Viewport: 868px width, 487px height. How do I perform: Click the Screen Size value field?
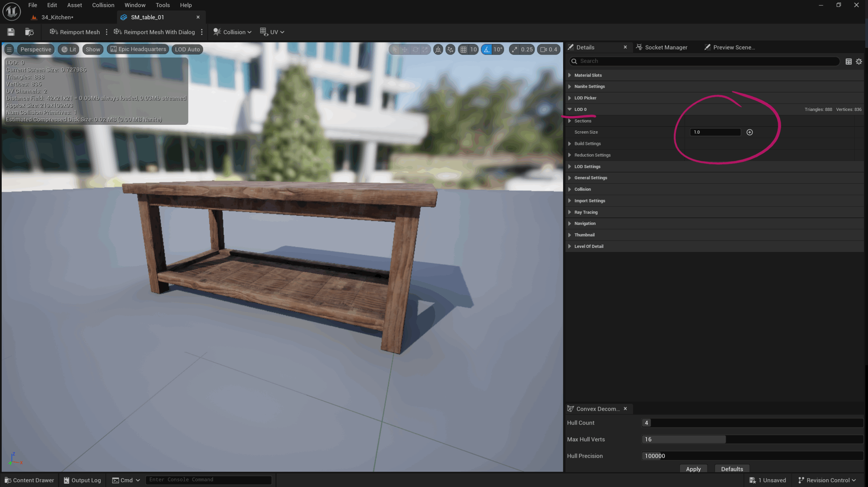tap(715, 132)
